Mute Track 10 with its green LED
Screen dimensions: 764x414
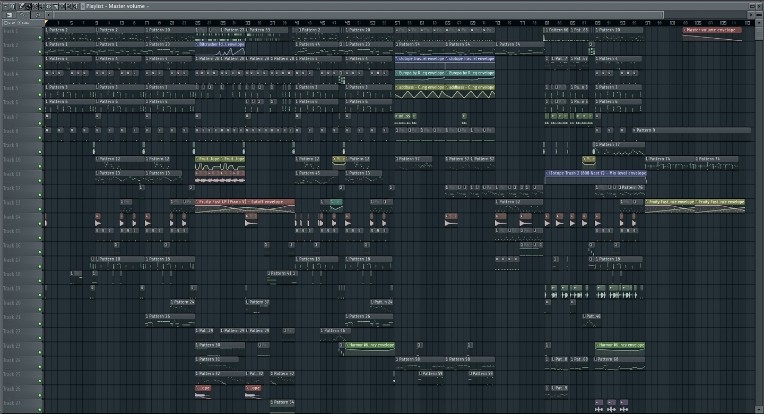coord(40,167)
